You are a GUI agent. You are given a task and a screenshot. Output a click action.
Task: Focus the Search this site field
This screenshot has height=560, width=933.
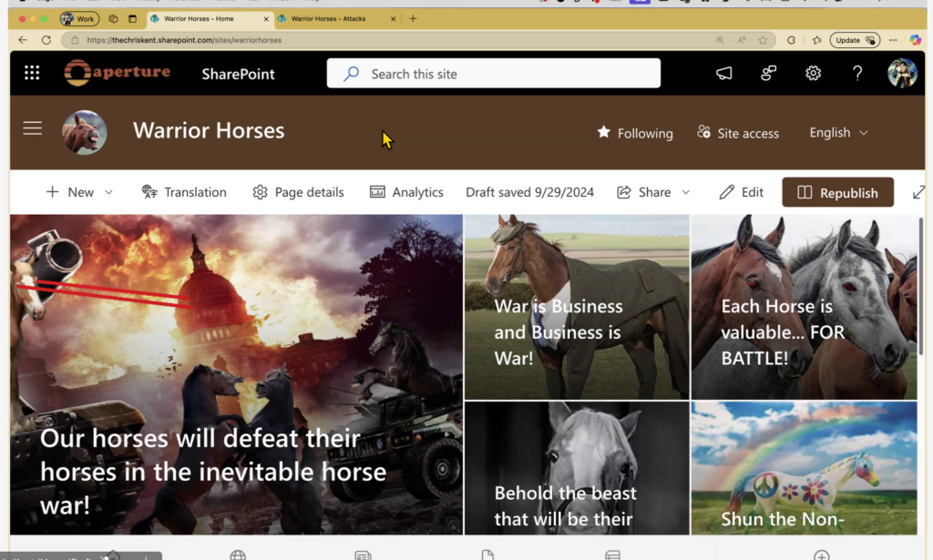click(493, 73)
